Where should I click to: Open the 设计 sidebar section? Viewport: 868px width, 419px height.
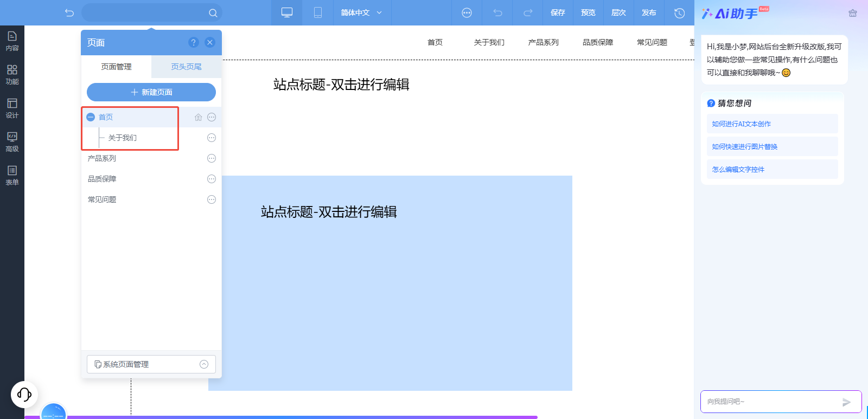click(12, 108)
